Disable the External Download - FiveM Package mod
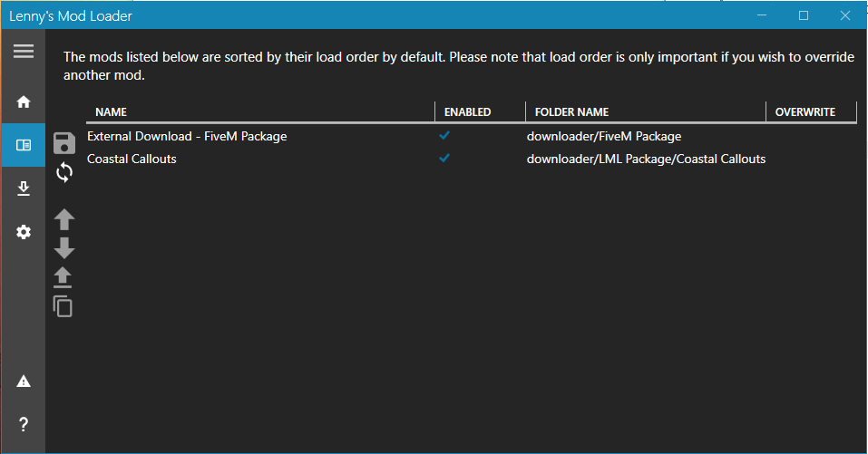Image resolution: width=868 pixels, height=454 pixels. 444,136
